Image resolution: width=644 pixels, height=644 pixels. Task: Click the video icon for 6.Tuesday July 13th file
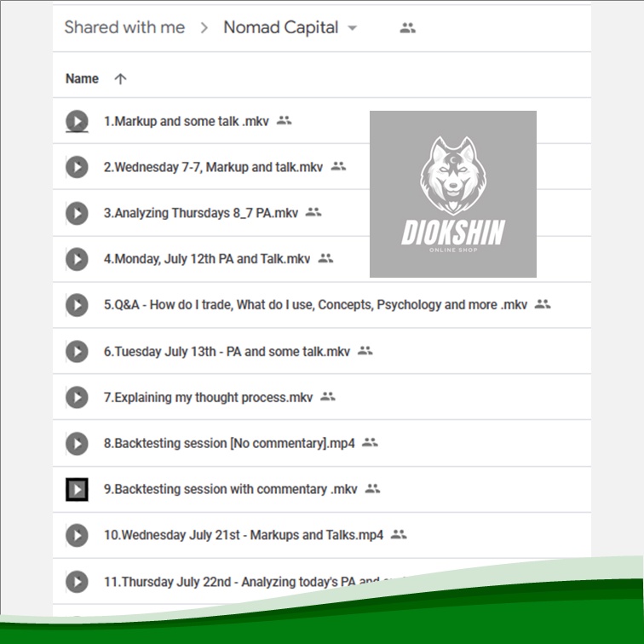tap(77, 352)
